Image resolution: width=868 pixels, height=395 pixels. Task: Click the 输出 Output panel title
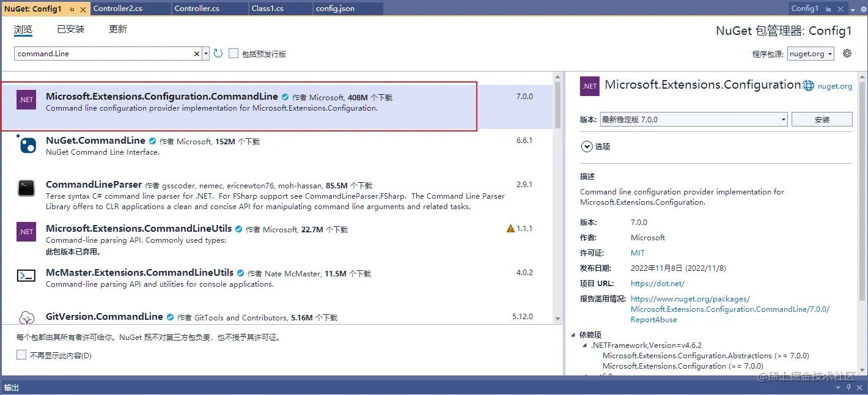[x=12, y=388]
